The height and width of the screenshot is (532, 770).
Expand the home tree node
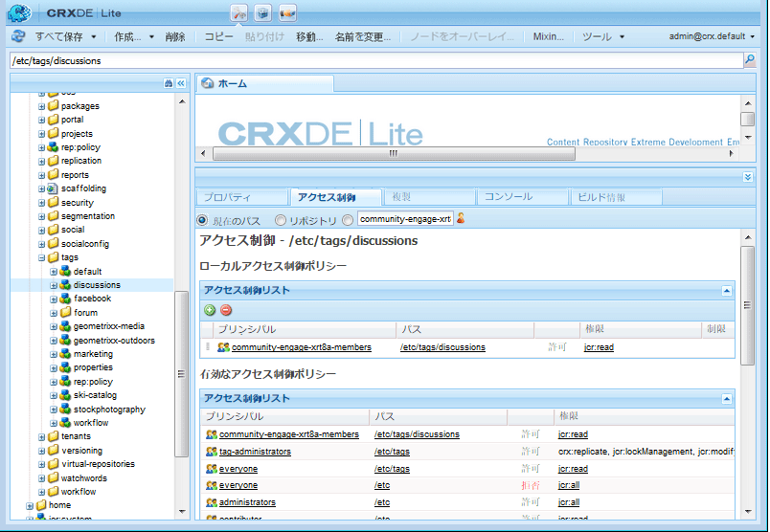(x=30, y=505)
